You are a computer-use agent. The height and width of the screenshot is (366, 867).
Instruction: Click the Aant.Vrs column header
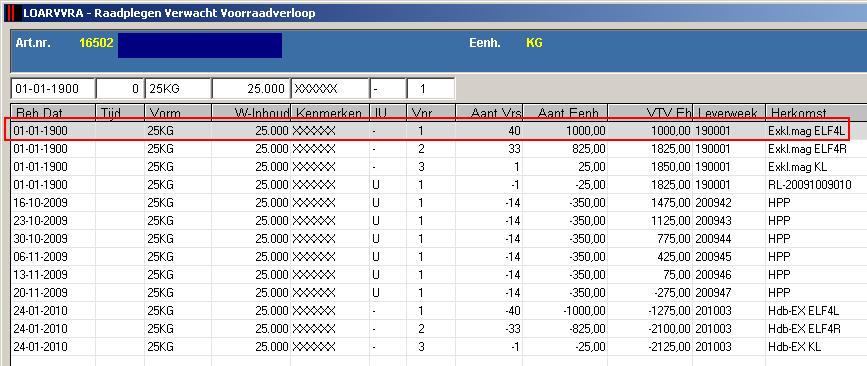pos(489,112)
